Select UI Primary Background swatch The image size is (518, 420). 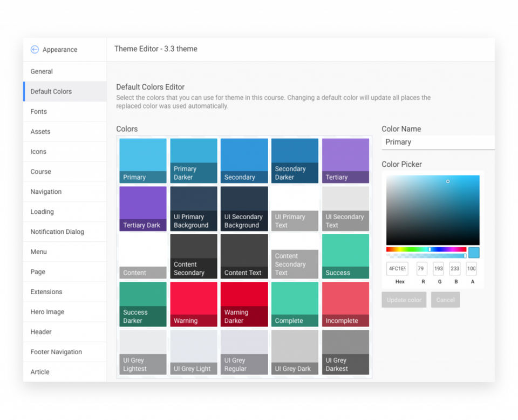click(194, 208)
